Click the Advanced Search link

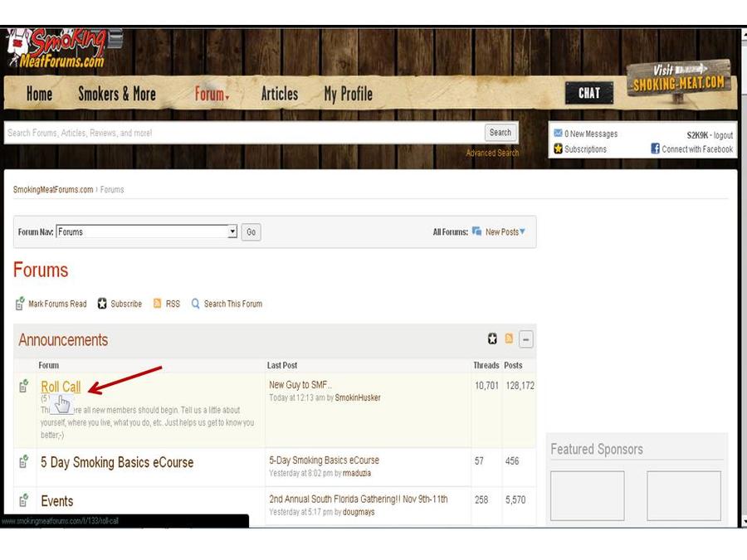tap(492, 153)
